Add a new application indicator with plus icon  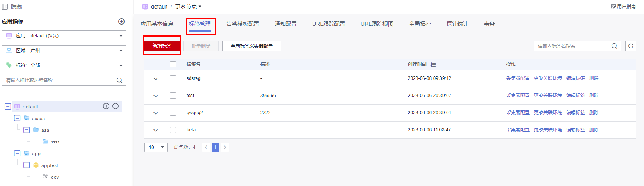pyautogui.click(x=121, y=21)
